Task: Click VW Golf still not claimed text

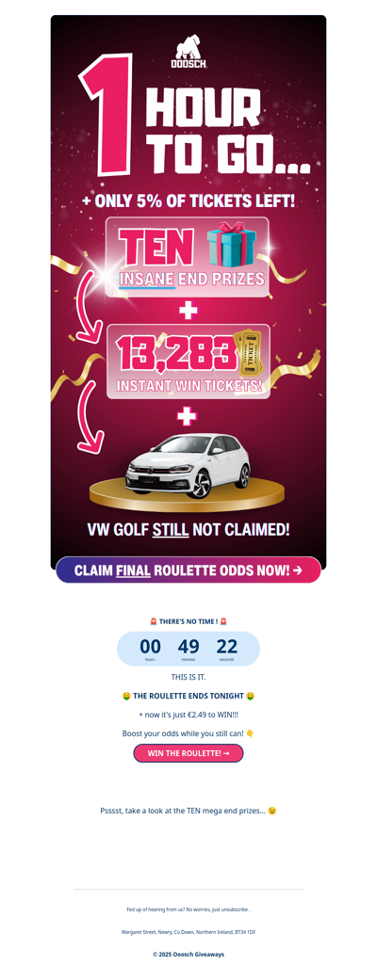Action: 188,530
